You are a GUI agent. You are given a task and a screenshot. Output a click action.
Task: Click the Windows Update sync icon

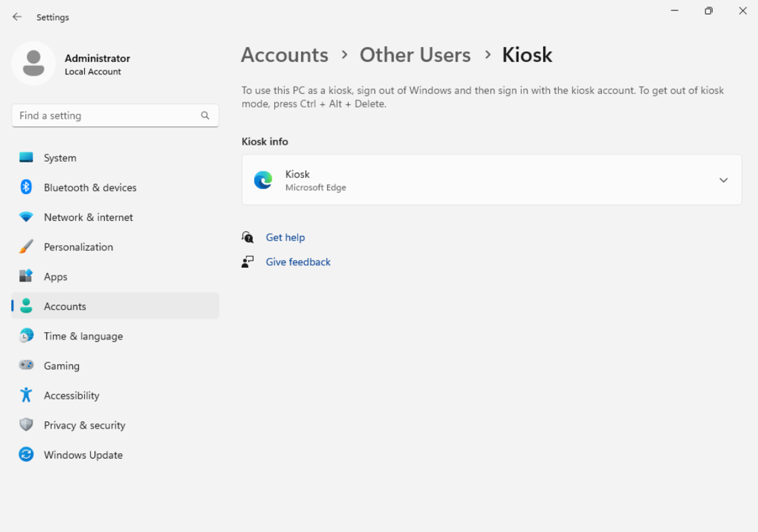26,454
